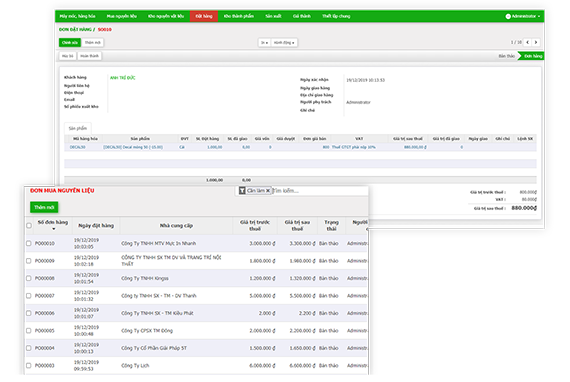Click the DECAL50 product code cell
Screen dimensions: 570x382
[x=77, y=147]
